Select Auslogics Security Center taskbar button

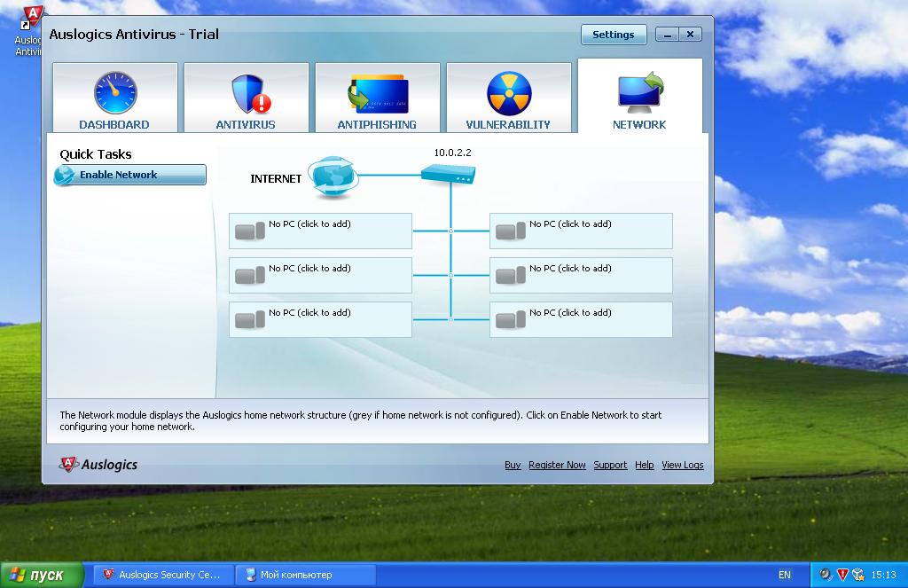(x=163, y=575)
